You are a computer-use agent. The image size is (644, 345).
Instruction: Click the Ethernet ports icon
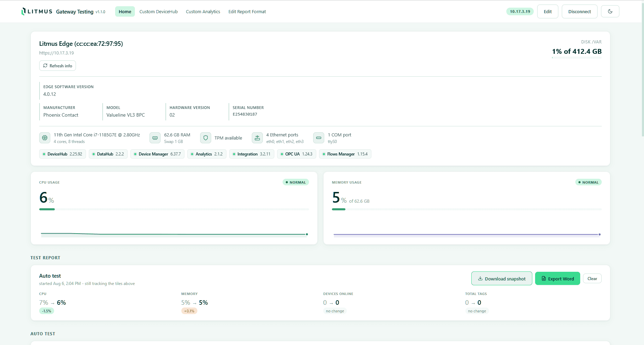pyautogui.click(x=257, y=138)
